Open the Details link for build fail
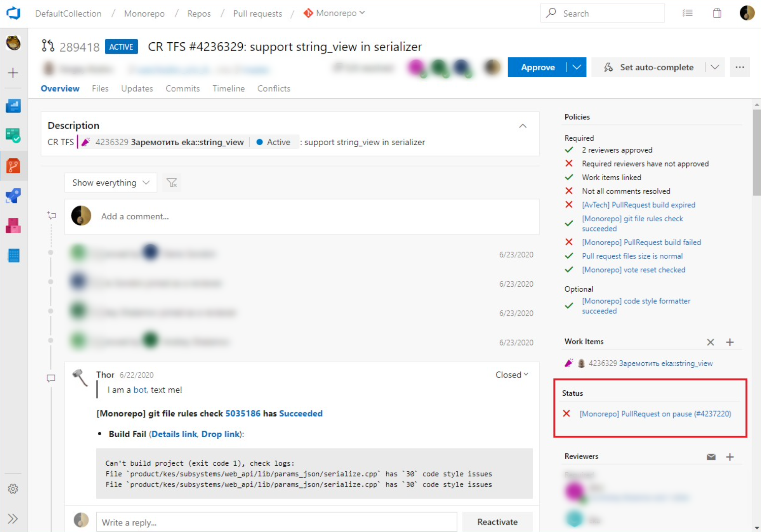The width and height of the screenshot is (761, 532). [x=174, y=434]
